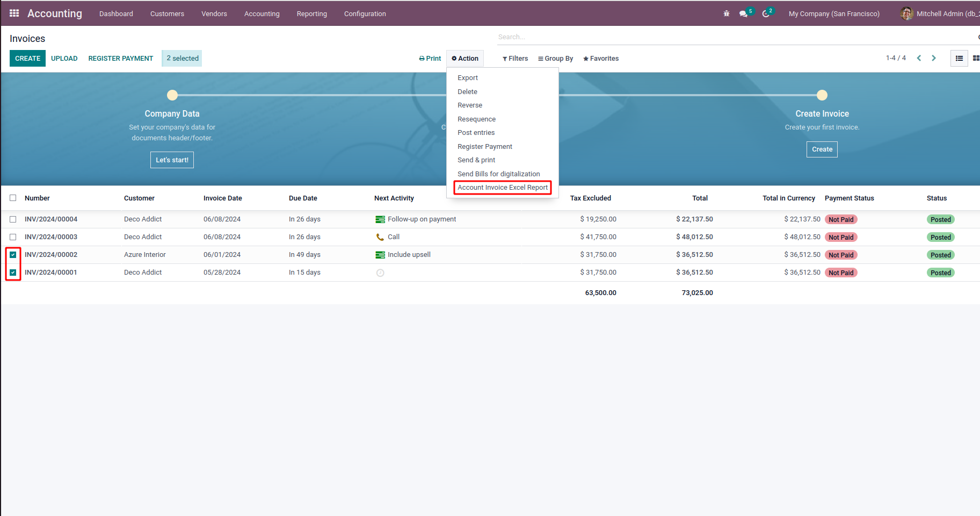The image size is (980, 516).
Task: Click phone Call activity icon for INV/2024/00003
Action: [x=380, y=237]
